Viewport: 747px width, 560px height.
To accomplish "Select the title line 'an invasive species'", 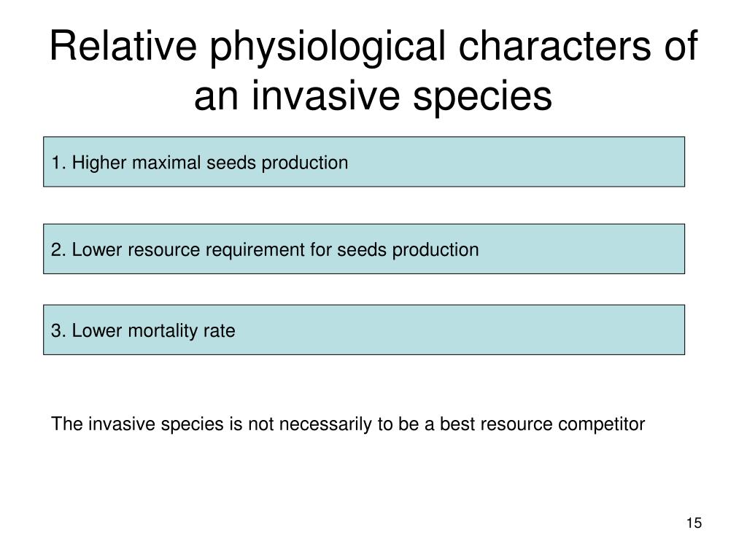I will pos(373,96).
